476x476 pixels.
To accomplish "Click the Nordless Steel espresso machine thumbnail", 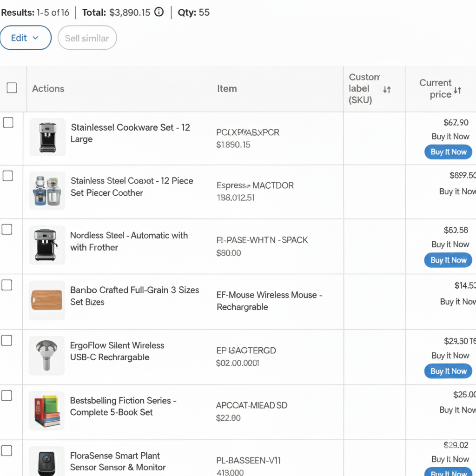I will (x=47, y=245).
